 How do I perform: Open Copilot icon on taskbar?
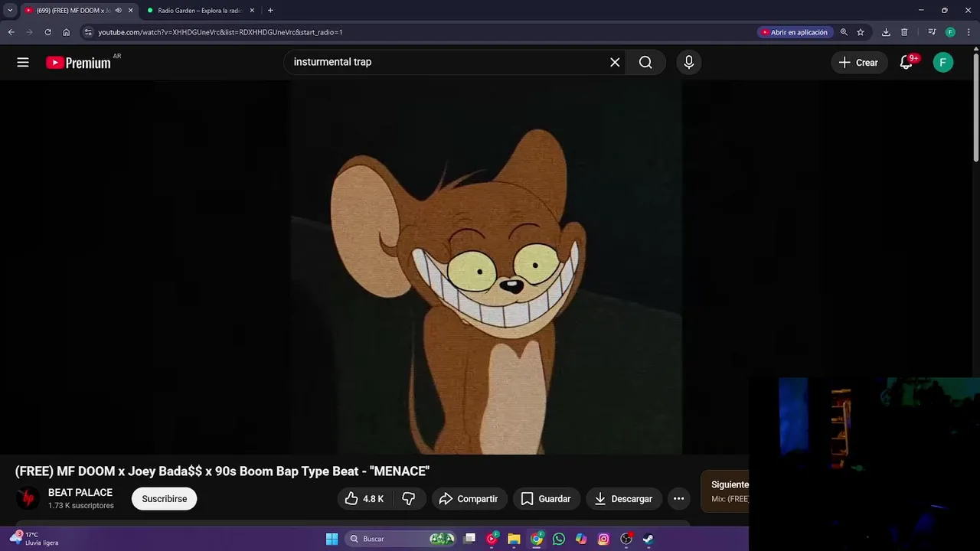point(581,539)
